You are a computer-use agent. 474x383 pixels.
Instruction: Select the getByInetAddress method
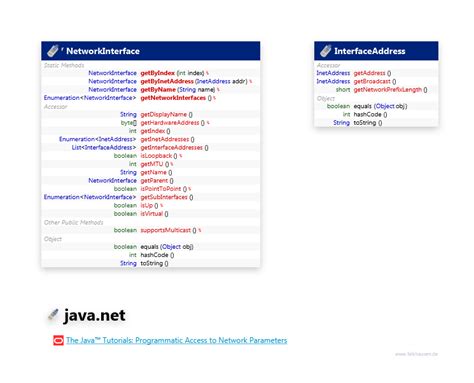[167, 81]
